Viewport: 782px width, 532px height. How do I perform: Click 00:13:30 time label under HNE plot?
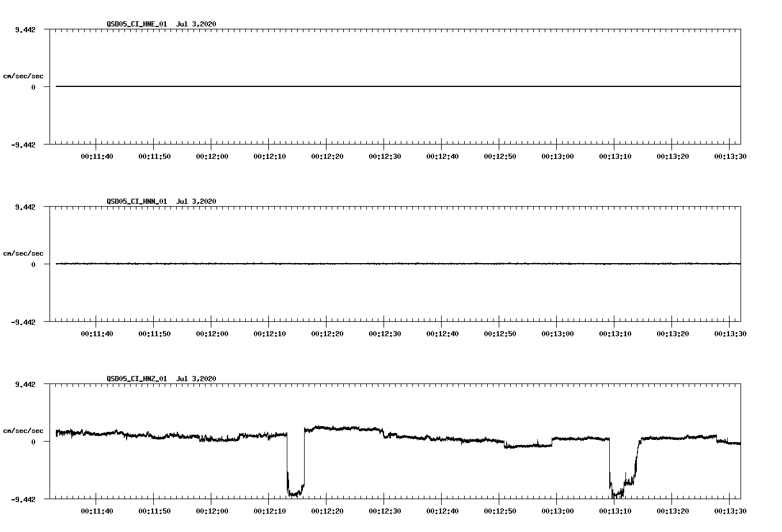coord(730,157)
